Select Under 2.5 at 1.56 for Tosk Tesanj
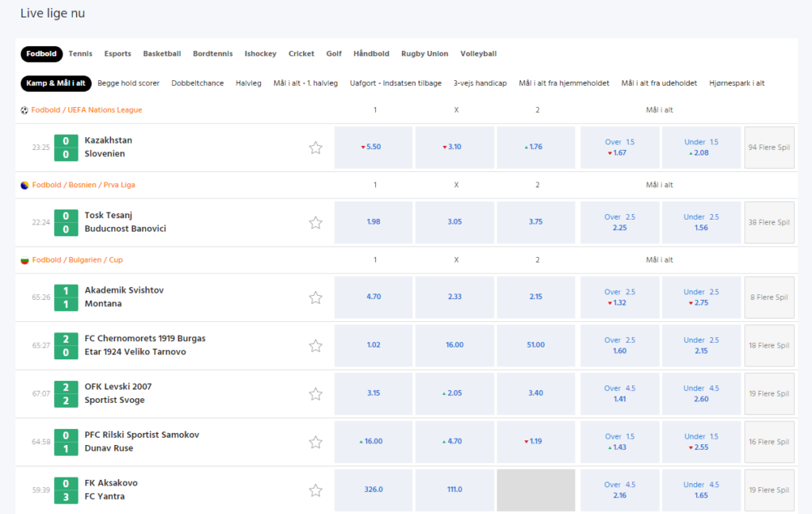Viewport: 812px width, 514px height. [x=701, y=223]
